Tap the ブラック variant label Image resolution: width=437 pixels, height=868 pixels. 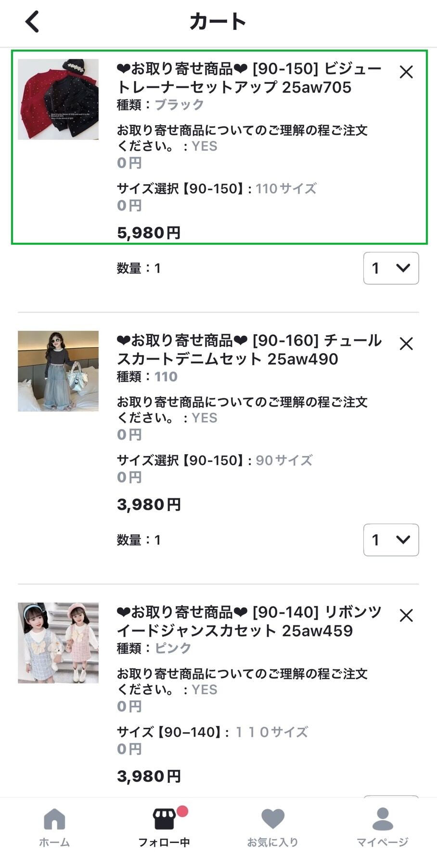[x=179, y=105]
